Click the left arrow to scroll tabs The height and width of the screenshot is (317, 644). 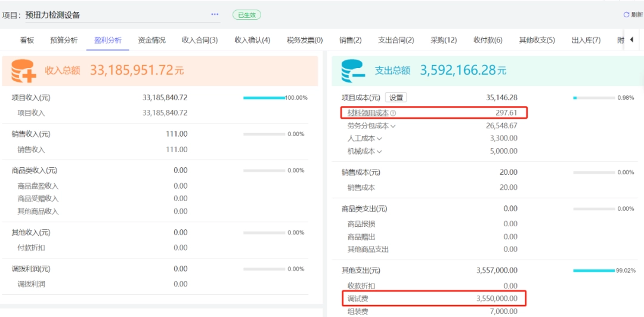pos(631,40)
